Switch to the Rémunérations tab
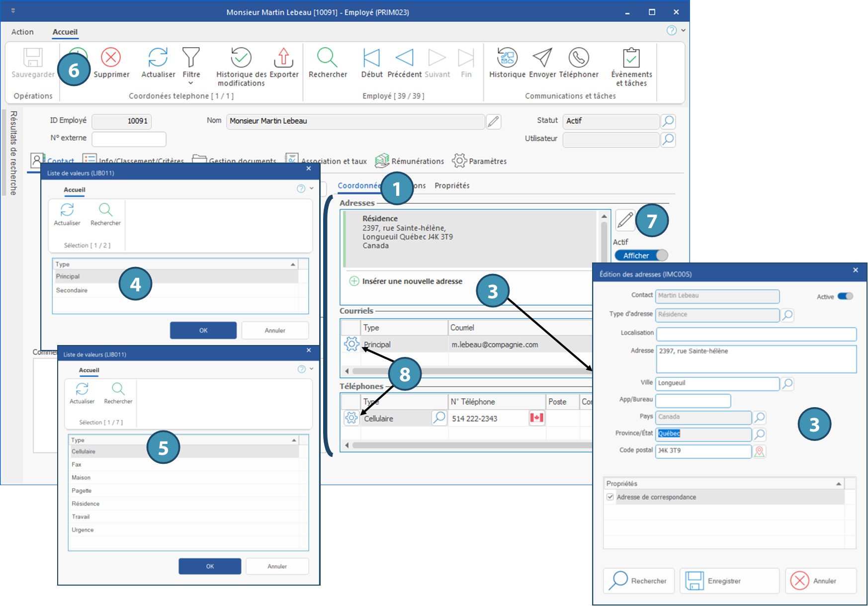The width and height of the screenshot is (868, 606). pos(410,161)
